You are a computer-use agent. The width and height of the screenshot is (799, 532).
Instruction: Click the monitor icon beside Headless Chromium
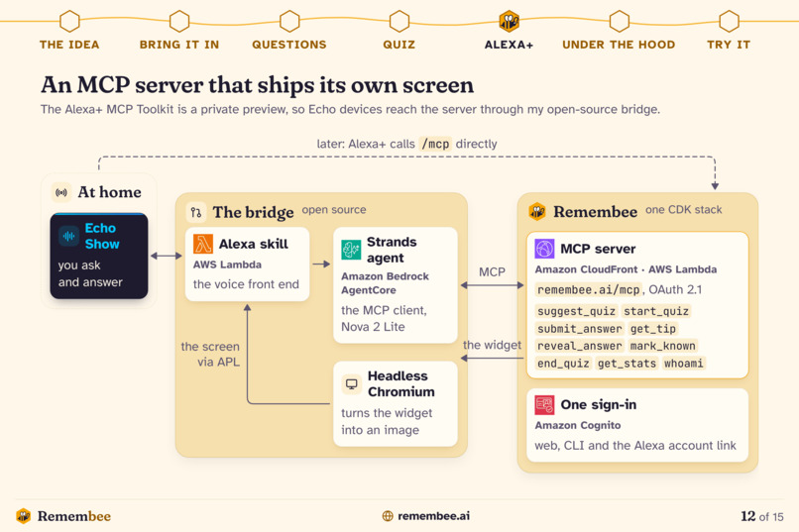coord(351,383)
